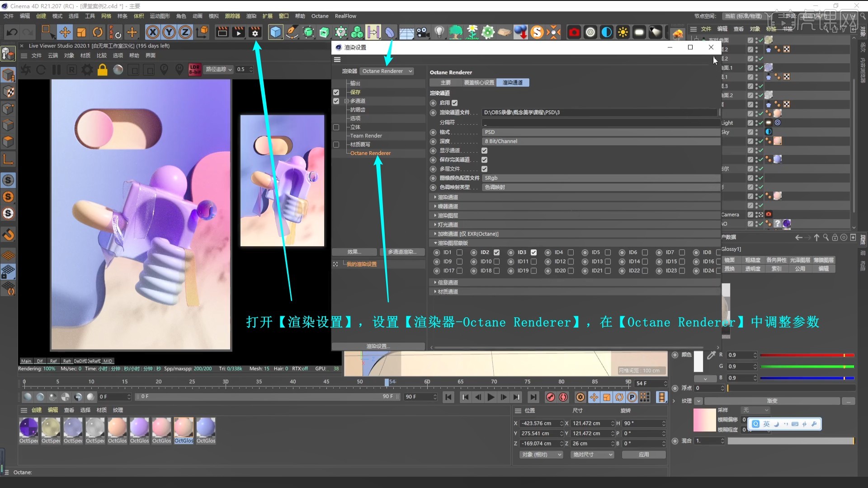This screenshot has height=488, width=868.
Task: Open the Octane menu in menu bar
Action: [320, 16]
